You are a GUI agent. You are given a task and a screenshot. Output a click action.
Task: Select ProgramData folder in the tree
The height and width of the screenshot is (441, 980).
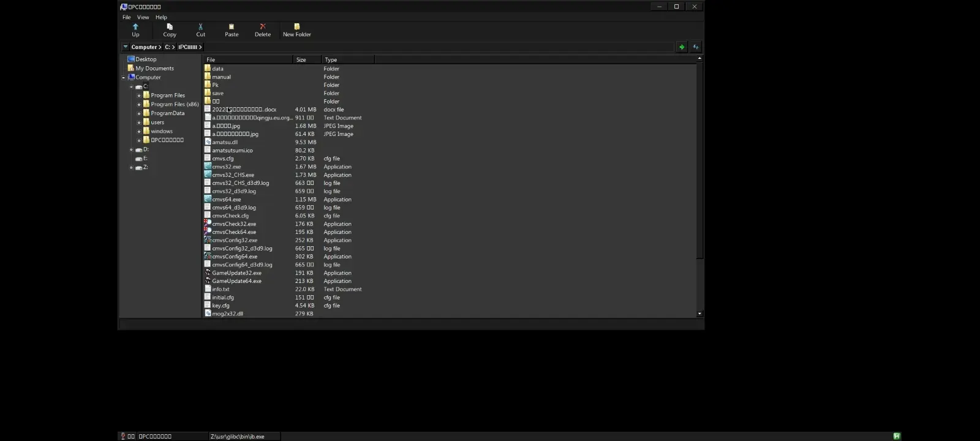pyautogui.click(x=167, y=113)
